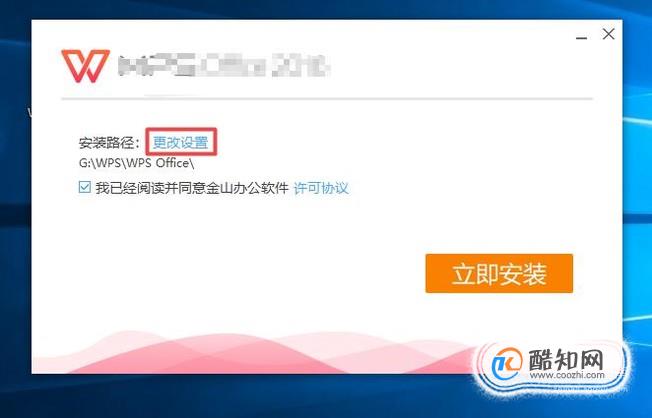Click the 我已经阅读并同意金山办公软件 agreement text
Image resolution: width=652 pixels, height=418 pixels.
(192, 188)
